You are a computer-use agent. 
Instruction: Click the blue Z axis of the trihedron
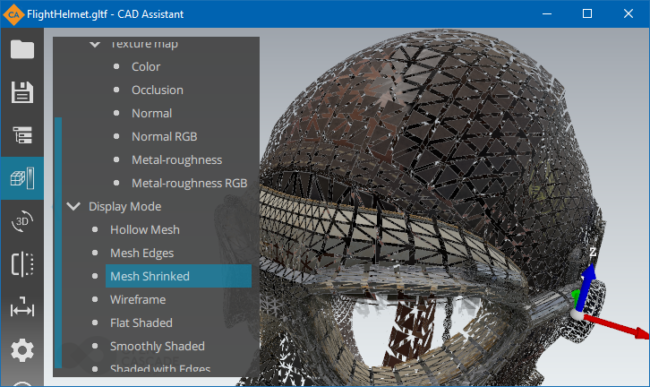point(588,286)
